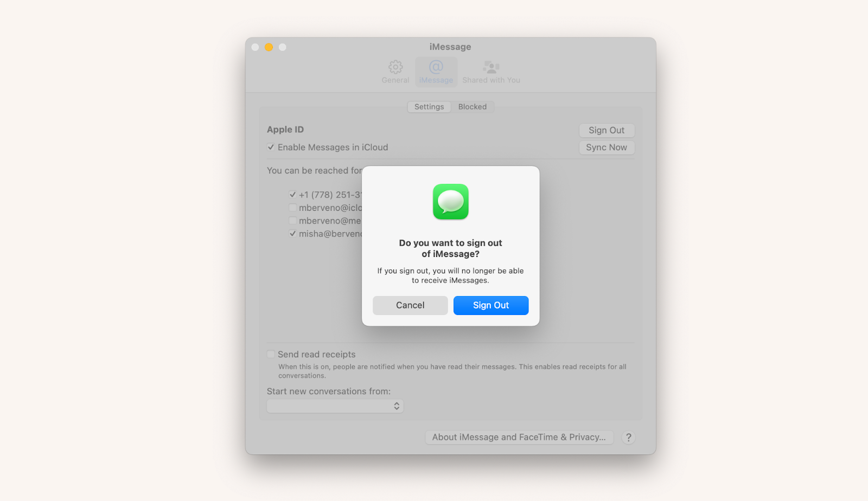Viewport: 868px width, 501px height.
Task: Open Shared with You preferences tab
Action: tap(491, 72)
